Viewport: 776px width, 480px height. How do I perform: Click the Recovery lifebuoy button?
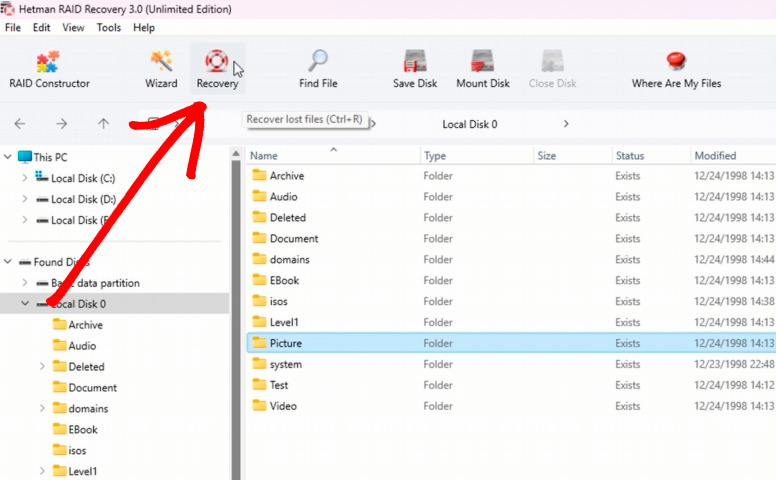pyautogui.click(x=217, y=70)
